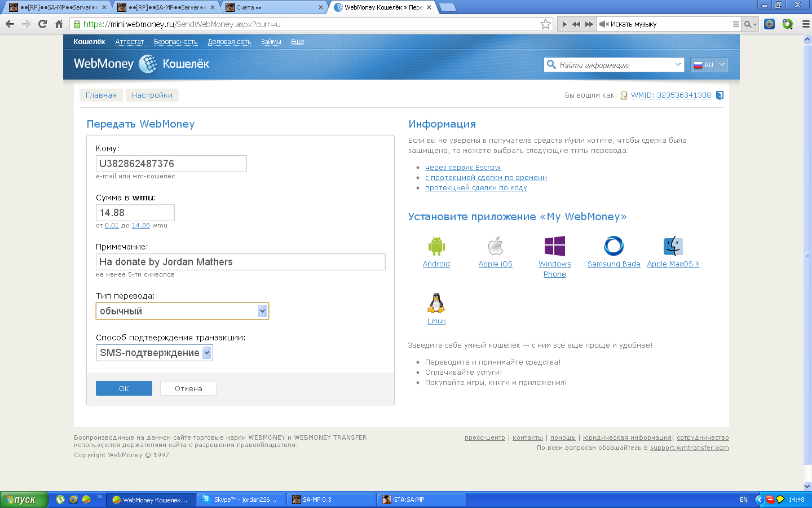Open the Пуск start button
812x508 pixels.
pyautogui.click(x=24, y=500)
